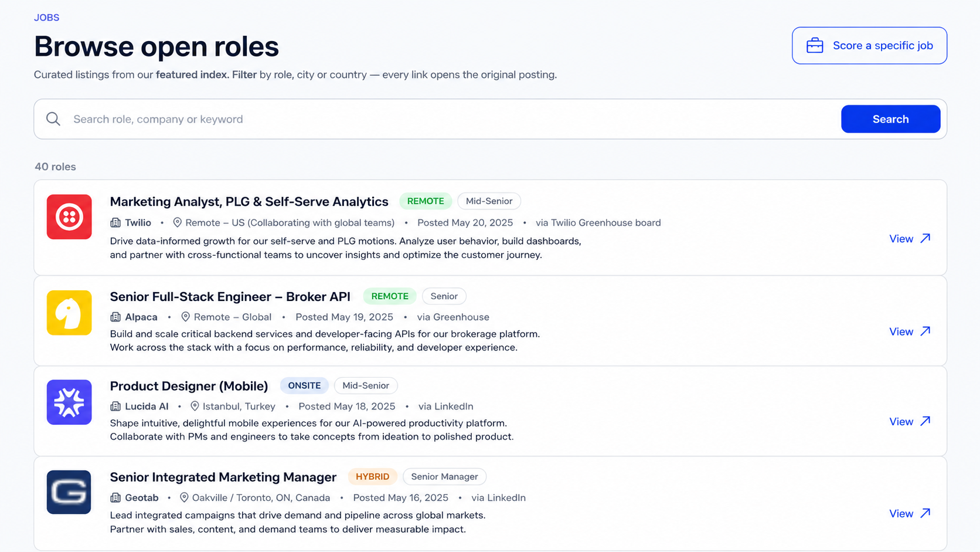Click the Senior tag on Alpaca role
Image resolution: width=980 pixels, height=552 pixels.
coord(444,296)
